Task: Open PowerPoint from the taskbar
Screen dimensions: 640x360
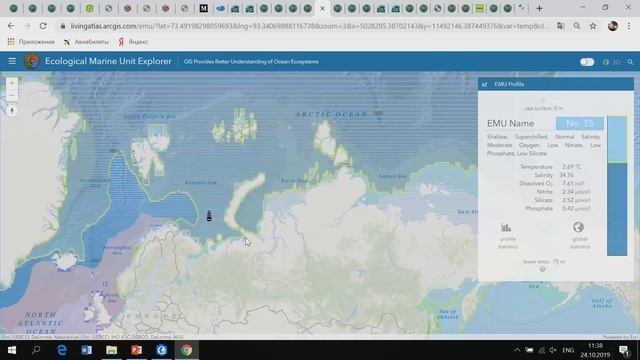Action: coord(137,350)
